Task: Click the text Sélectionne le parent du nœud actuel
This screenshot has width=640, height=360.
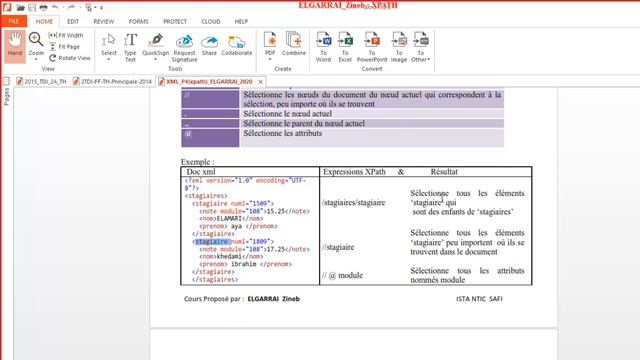Action: [304, 124]
